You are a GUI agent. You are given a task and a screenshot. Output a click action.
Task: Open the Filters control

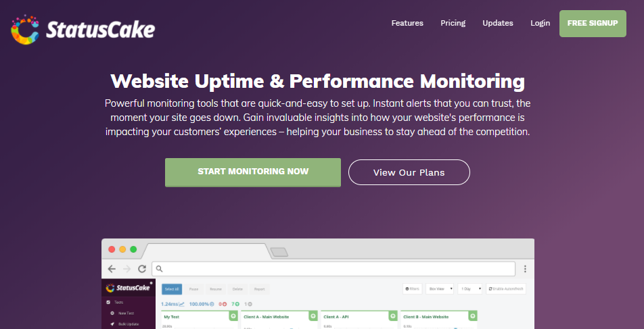413,288
